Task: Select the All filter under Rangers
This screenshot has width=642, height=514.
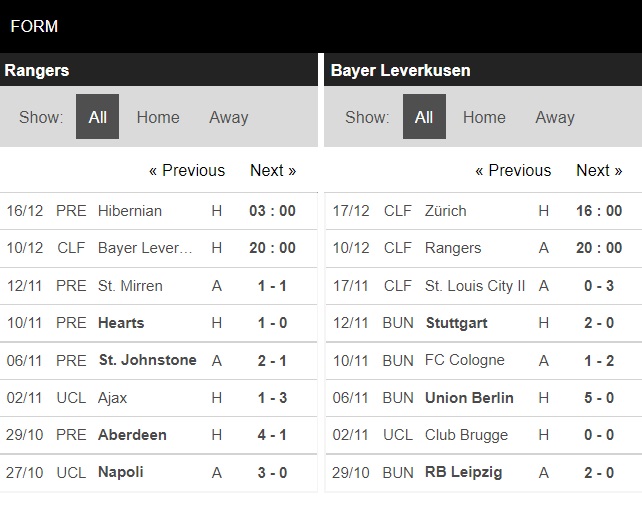Action: click(x=97, y=117)
